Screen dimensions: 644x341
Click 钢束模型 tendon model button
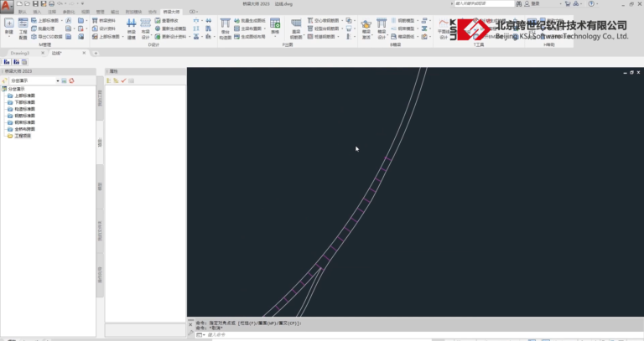click(x=402, y=28)
